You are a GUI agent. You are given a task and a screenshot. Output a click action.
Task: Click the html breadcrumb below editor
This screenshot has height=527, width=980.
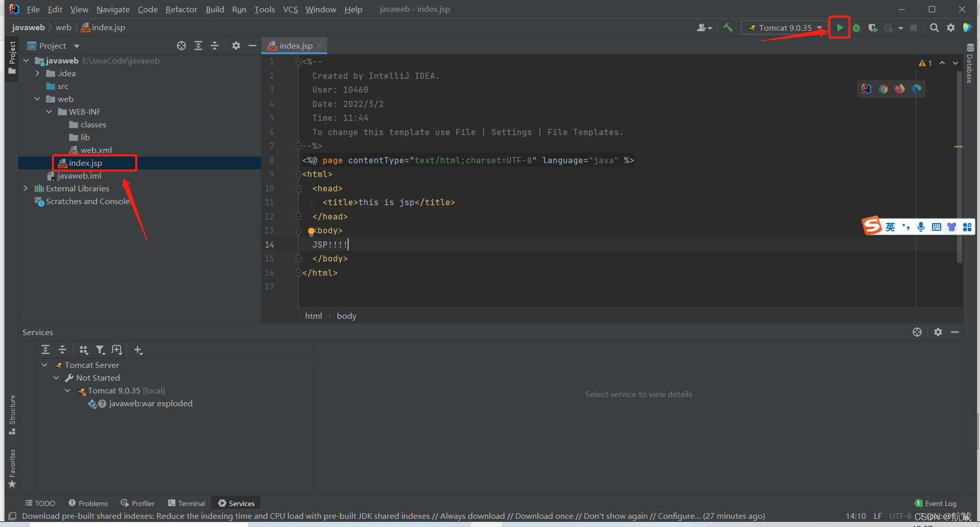click(313, 316)
